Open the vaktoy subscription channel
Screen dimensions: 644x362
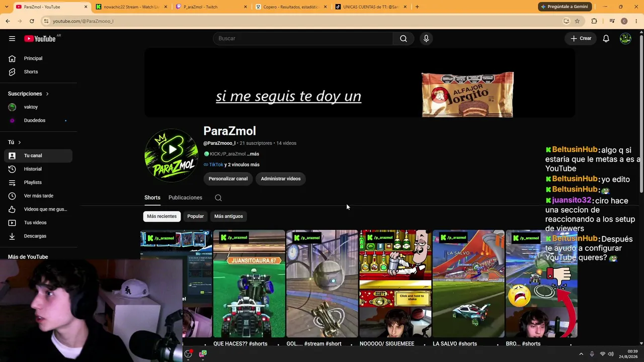coord(38,107)
